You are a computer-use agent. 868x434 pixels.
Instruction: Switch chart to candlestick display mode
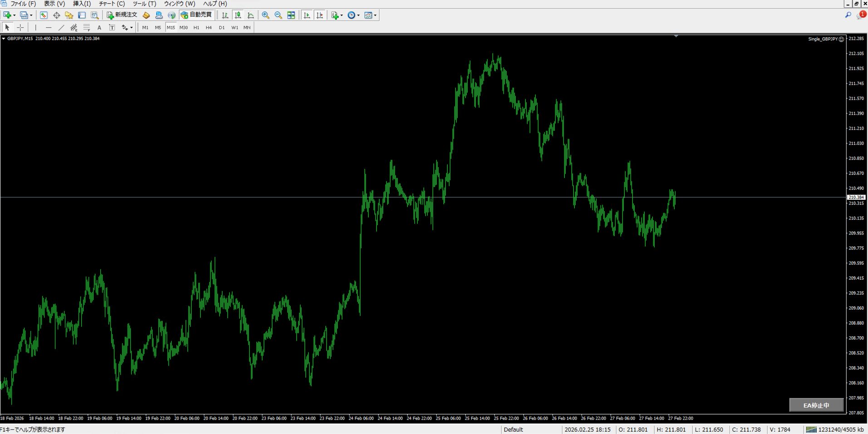tap(238, 15)
